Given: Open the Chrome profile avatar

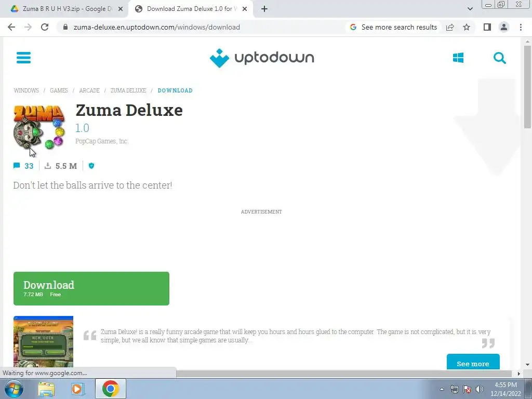Looking at the screenshot, I should (504, 27).
